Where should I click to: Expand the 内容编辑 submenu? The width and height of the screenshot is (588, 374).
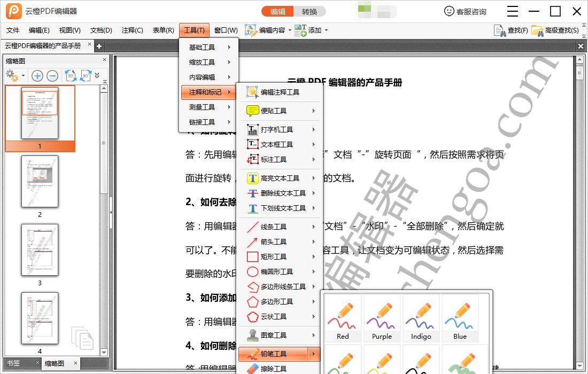[209, 77]
